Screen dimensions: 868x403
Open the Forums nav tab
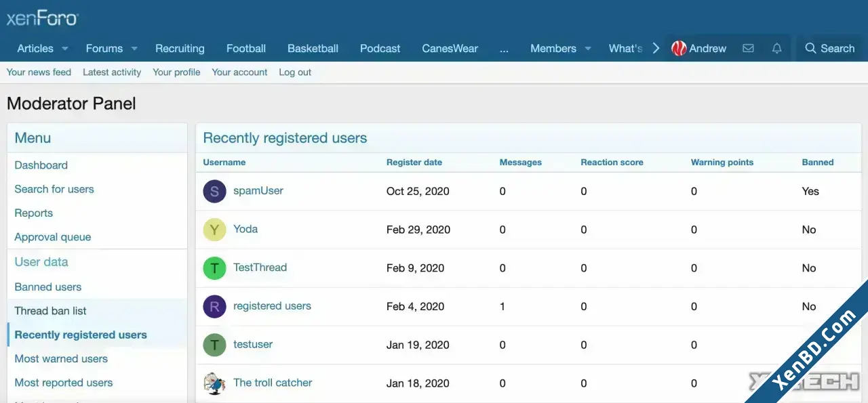point(104,49)
